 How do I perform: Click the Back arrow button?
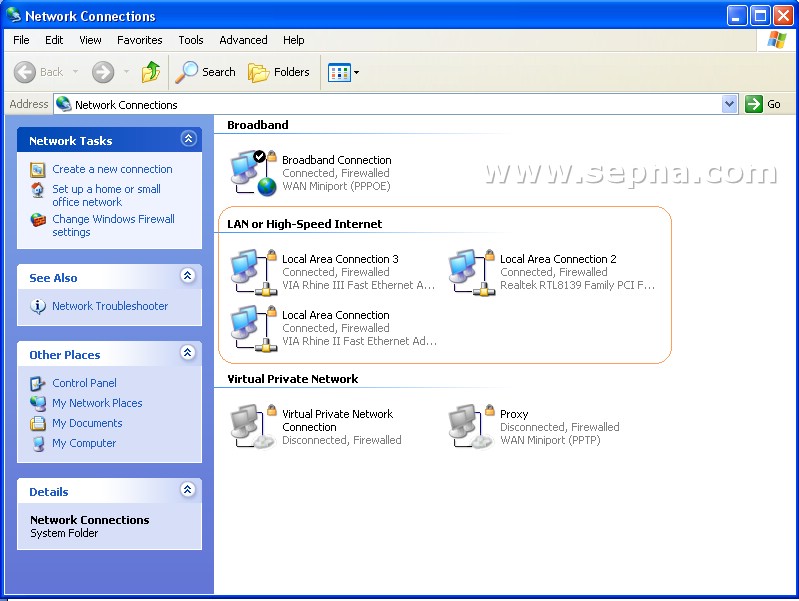click(x=25, y=72)
